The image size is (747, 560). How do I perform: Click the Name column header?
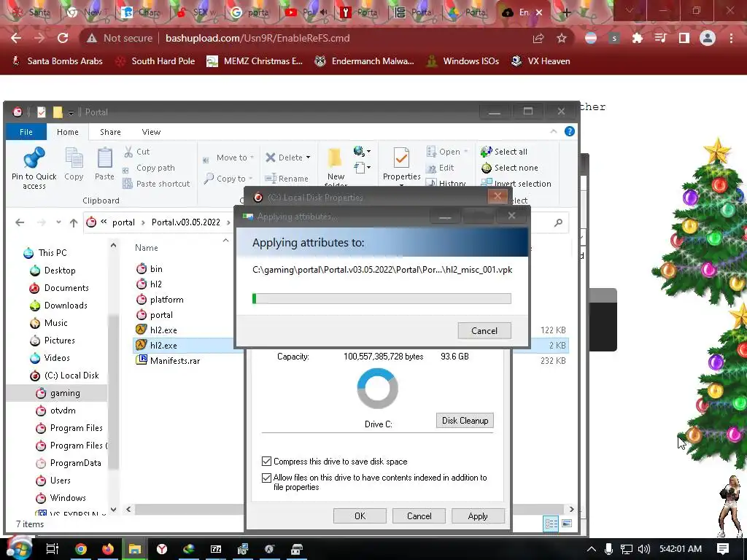(146, 248)
